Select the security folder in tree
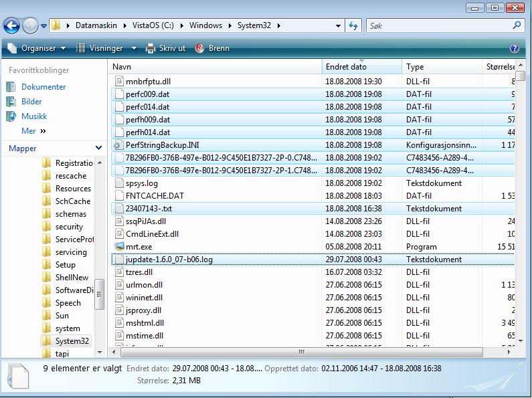Viewport: 532px width, 398px height. click(69, 227)
